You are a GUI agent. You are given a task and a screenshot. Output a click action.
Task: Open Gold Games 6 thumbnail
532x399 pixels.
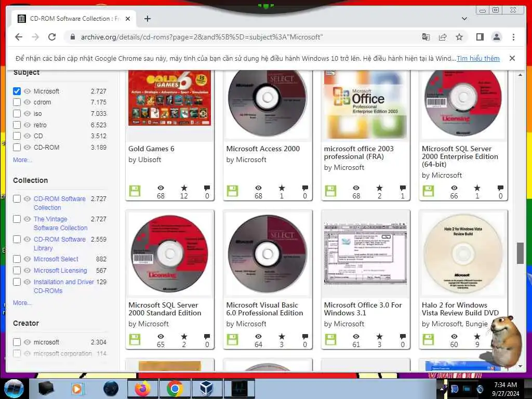pyautogui.click(x=170, y=98)
